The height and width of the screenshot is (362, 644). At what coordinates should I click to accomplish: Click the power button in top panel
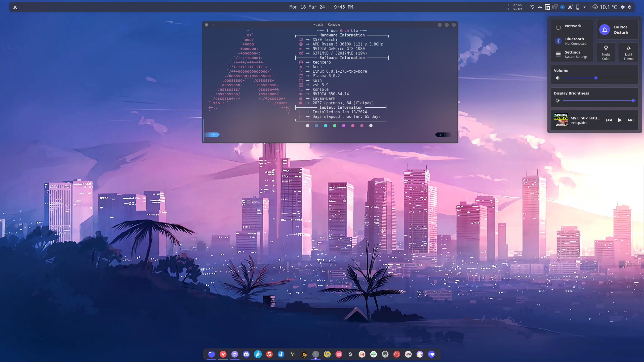coord(630,7)
